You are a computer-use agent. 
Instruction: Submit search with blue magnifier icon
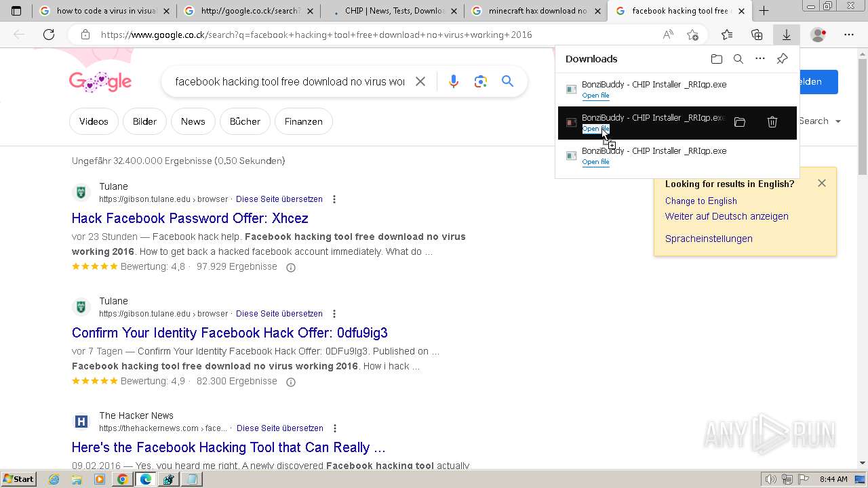pos(507,81)
